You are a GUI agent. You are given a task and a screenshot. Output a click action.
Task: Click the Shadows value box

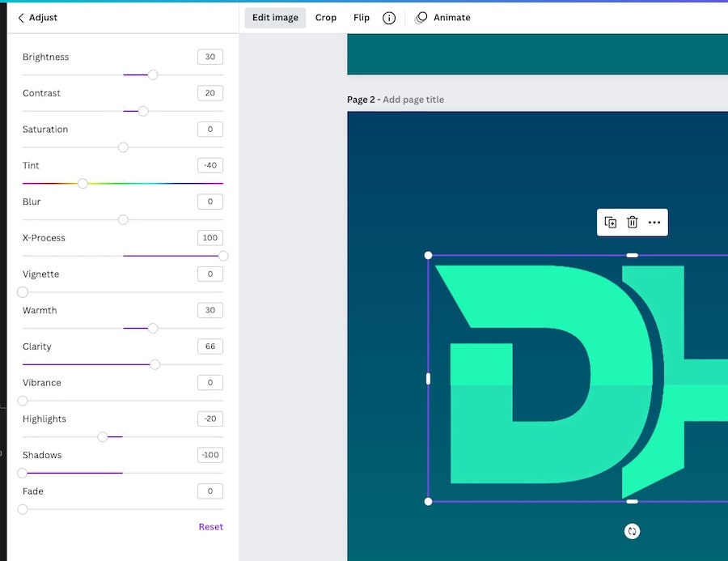[x=210, y=455]
